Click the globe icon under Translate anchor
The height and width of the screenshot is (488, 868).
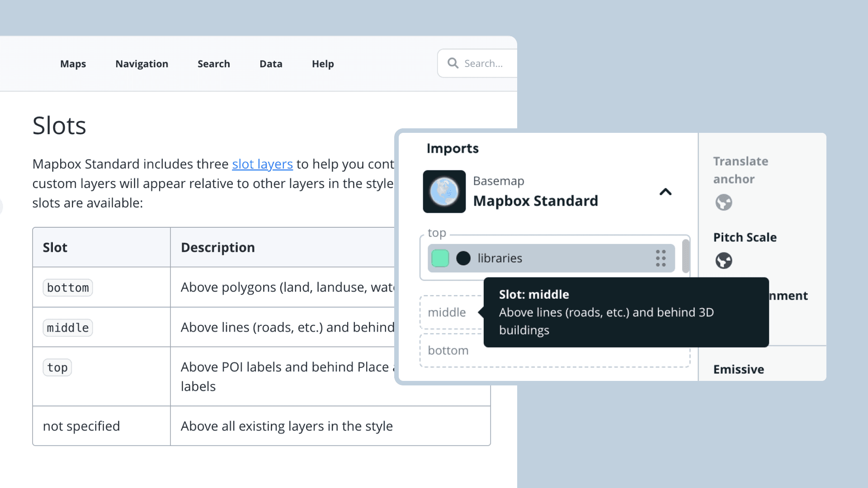(723, 202)
